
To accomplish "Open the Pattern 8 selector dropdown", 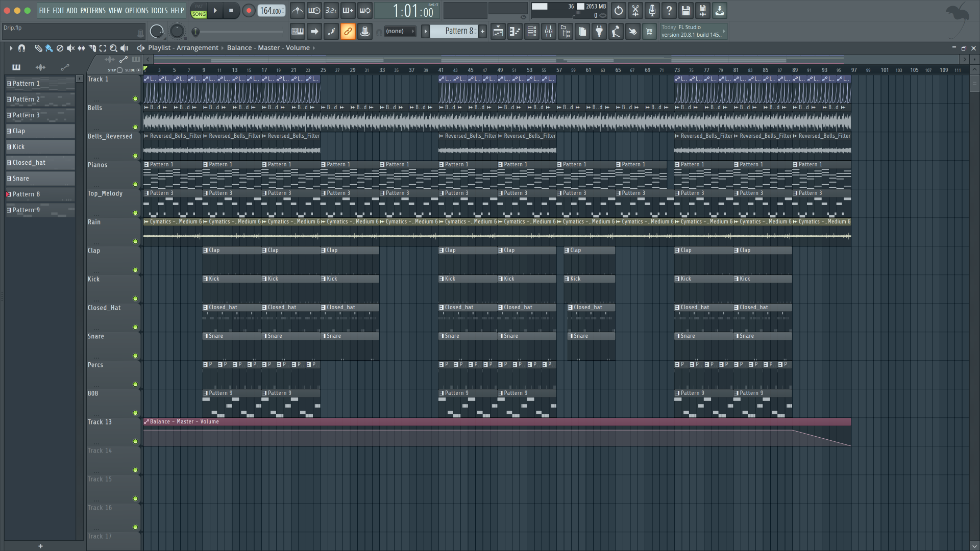I will pos(454,31).
